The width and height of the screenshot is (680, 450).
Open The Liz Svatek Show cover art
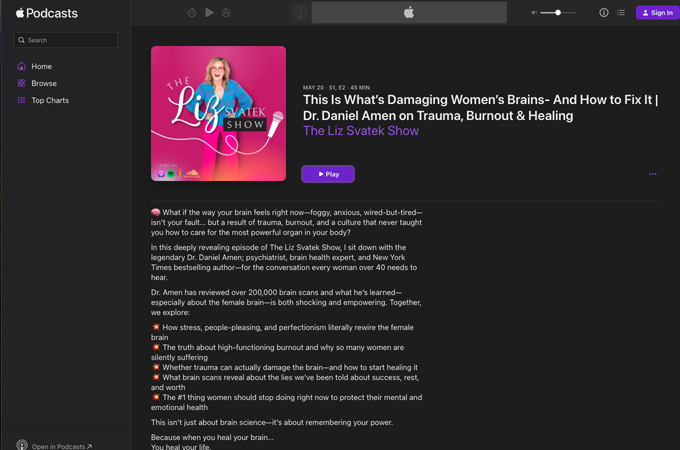pyautogui.click(x=218, y=114)
